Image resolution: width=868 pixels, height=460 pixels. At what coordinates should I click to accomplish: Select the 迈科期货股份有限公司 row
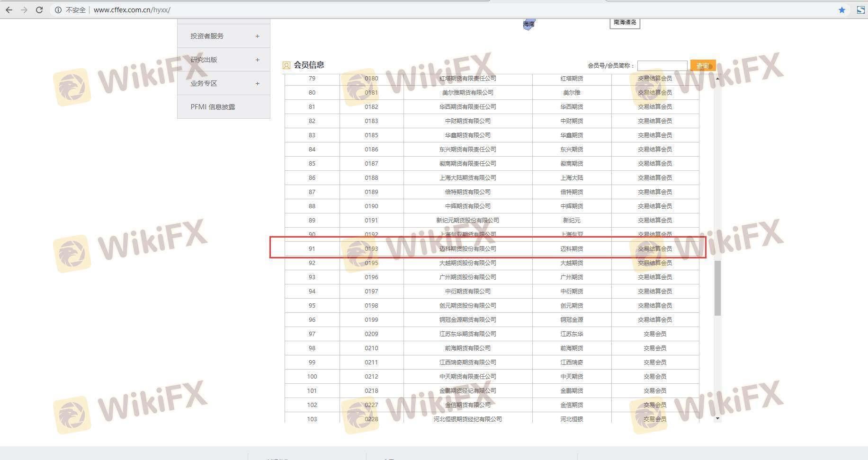(467, 248)
